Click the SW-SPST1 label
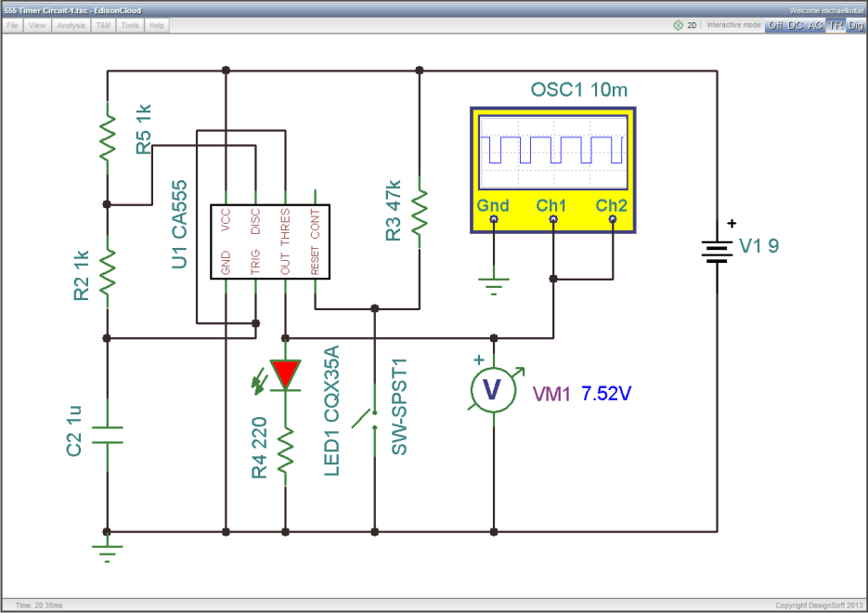 tap(399, 407)
